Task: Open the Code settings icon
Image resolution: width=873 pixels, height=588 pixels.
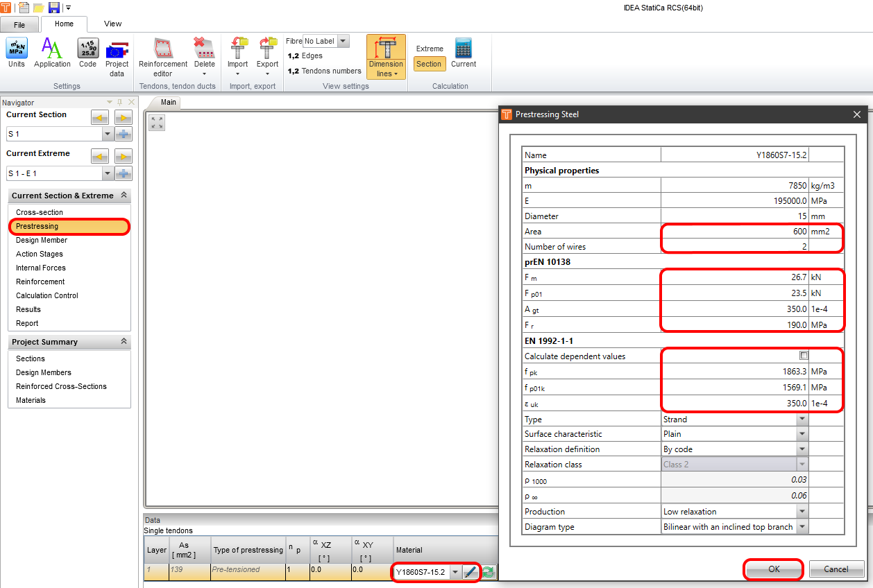Action: tap(87, 53)
